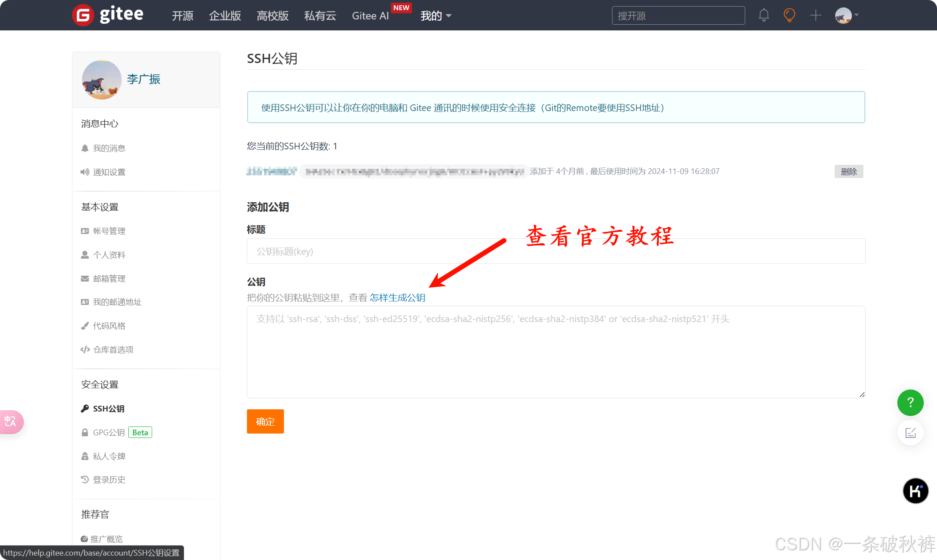Screen dimensions: 937x560
Task: Open 我的消息 in sidebar
Action: tap(109, 148)
